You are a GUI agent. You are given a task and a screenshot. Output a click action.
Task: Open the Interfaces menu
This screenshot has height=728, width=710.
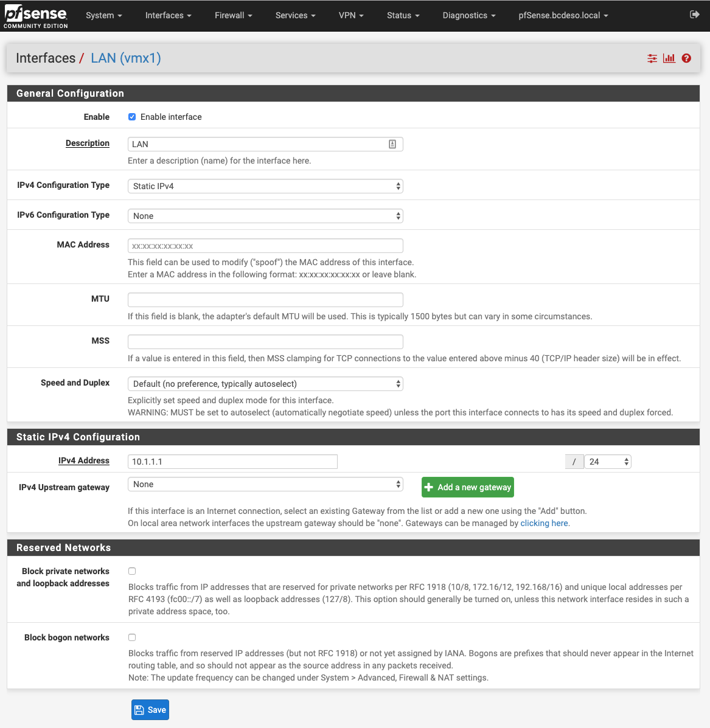coord(168,15)
